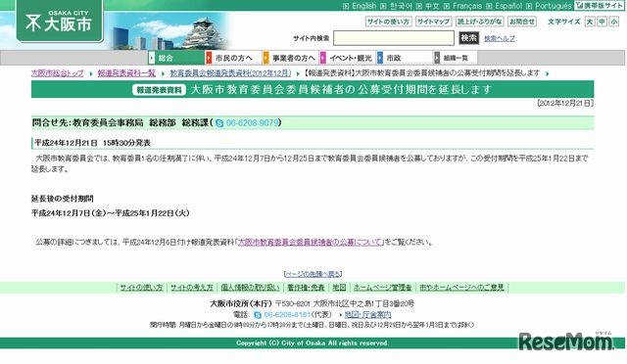Open footer サイトの考え方 link
Image resolution: width=627 pixels, height=364 pixels.
coord(192,288)
